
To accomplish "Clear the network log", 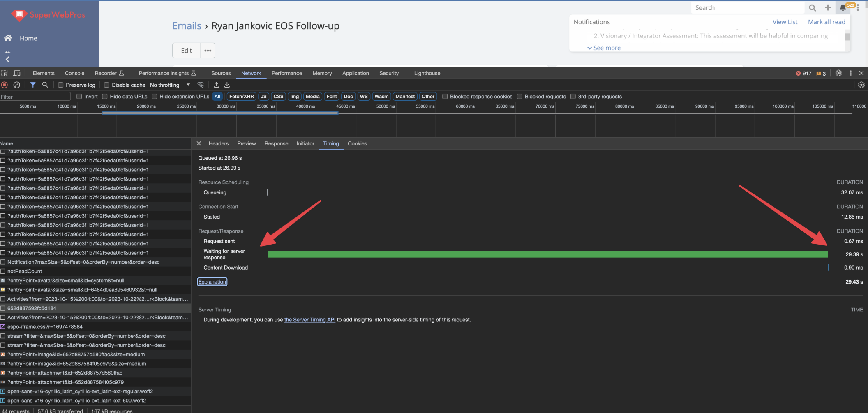I will click(16, 85).
